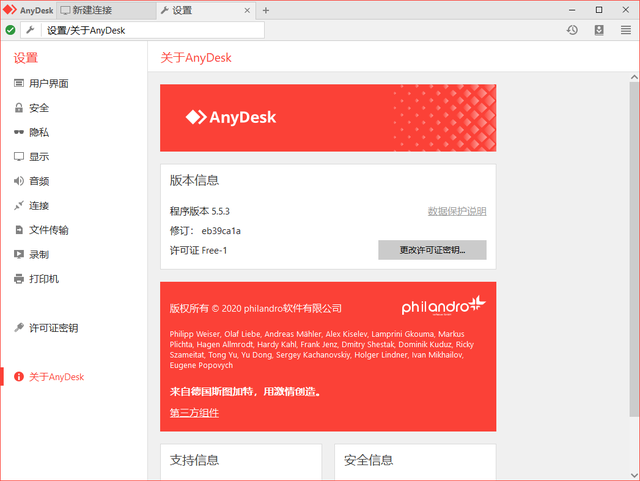Click the vertical scrollbar thumb
The height and width of the screenshot is (481, 640).
(x=634, y=249)
